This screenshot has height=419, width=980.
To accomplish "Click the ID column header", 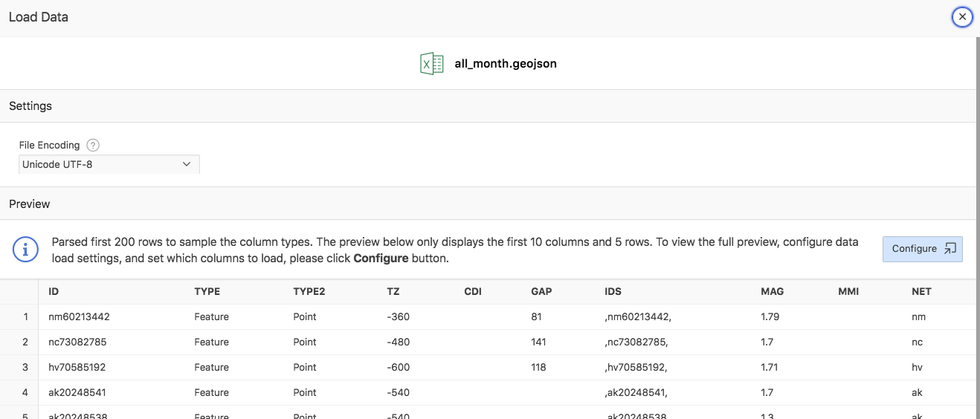I will [54, 291].
